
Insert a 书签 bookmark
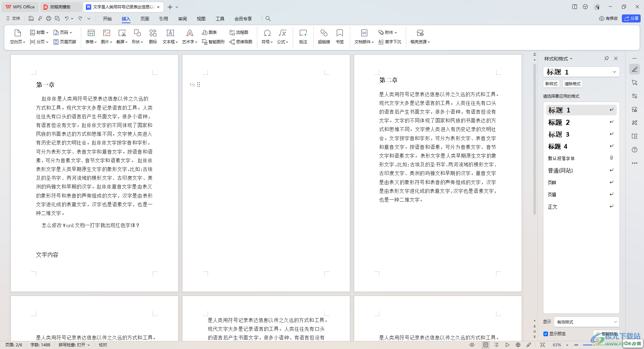point(340,37)
